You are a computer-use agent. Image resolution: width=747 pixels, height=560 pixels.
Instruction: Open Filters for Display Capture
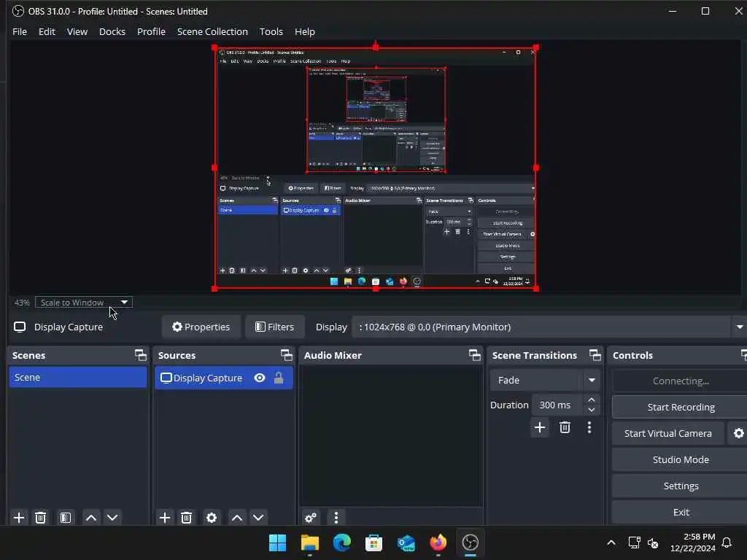pyautogui.click(x=275, y=327)
